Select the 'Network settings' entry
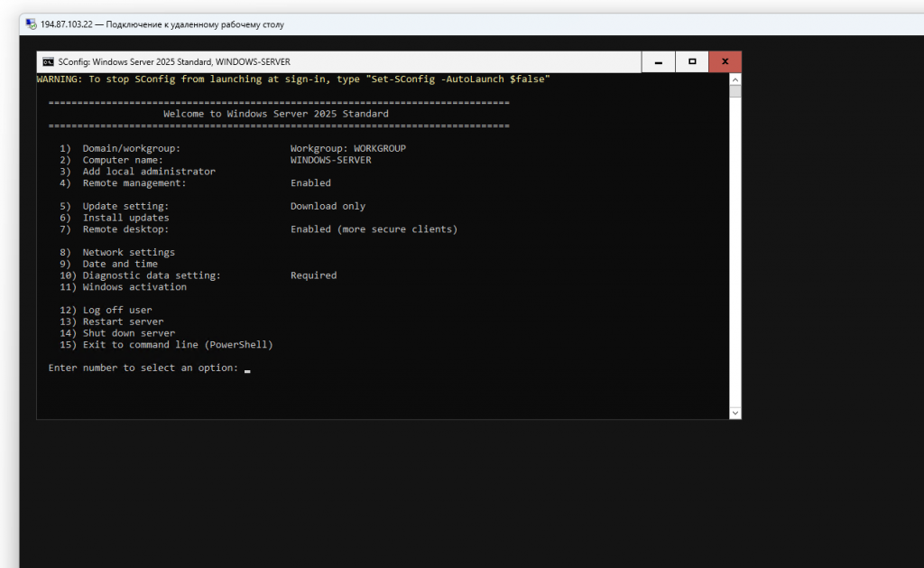This screenshot has width=924, height=568. [x=128, y=253]
